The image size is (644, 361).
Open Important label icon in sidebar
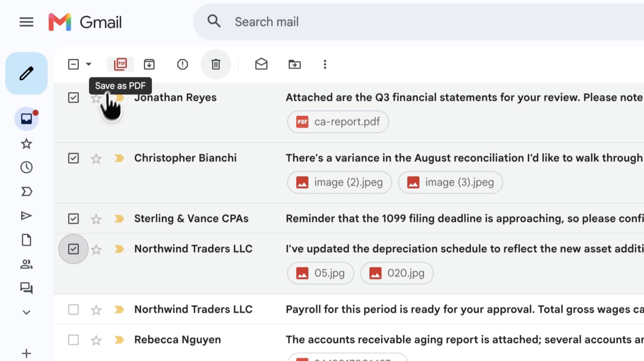coord(26,192)
